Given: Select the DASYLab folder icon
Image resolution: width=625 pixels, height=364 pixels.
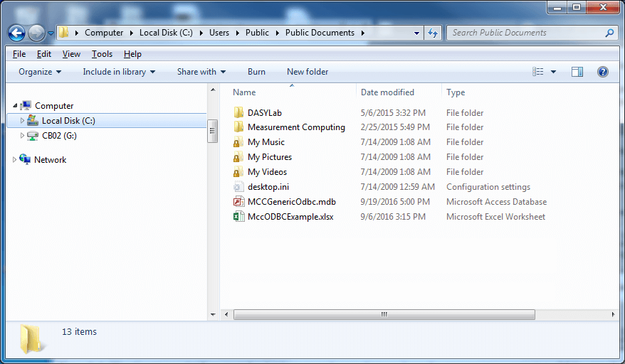Looking at the screenshot, I should pos(238,113).
